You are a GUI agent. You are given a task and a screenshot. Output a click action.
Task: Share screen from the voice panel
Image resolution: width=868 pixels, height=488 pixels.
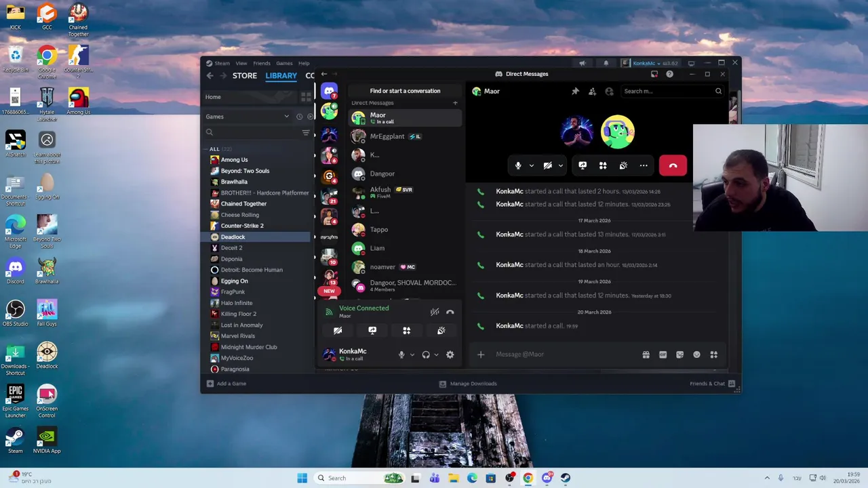click(372, 331)
